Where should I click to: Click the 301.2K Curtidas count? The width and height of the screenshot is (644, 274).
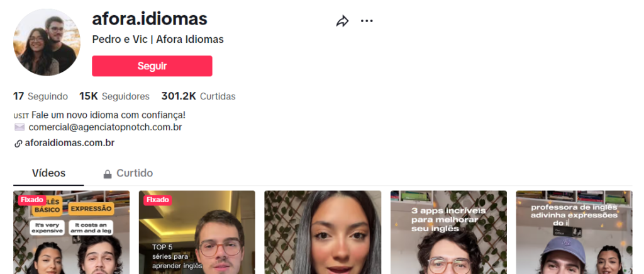click(198, 96)
